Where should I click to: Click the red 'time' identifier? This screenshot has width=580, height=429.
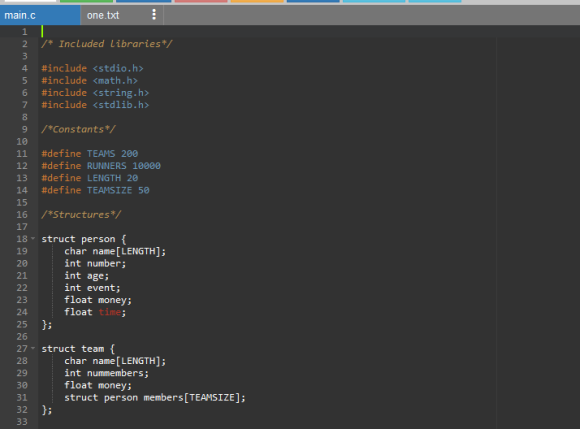(110, 312)
